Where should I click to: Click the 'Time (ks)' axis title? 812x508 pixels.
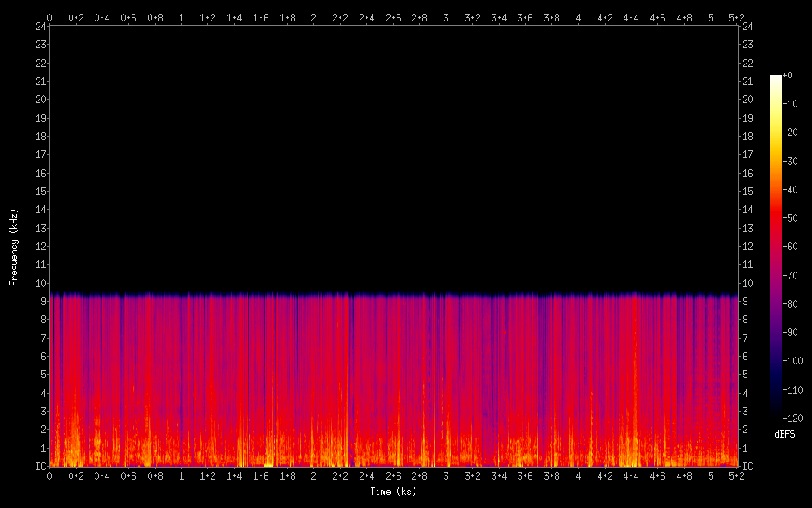[x=393, y=492]
